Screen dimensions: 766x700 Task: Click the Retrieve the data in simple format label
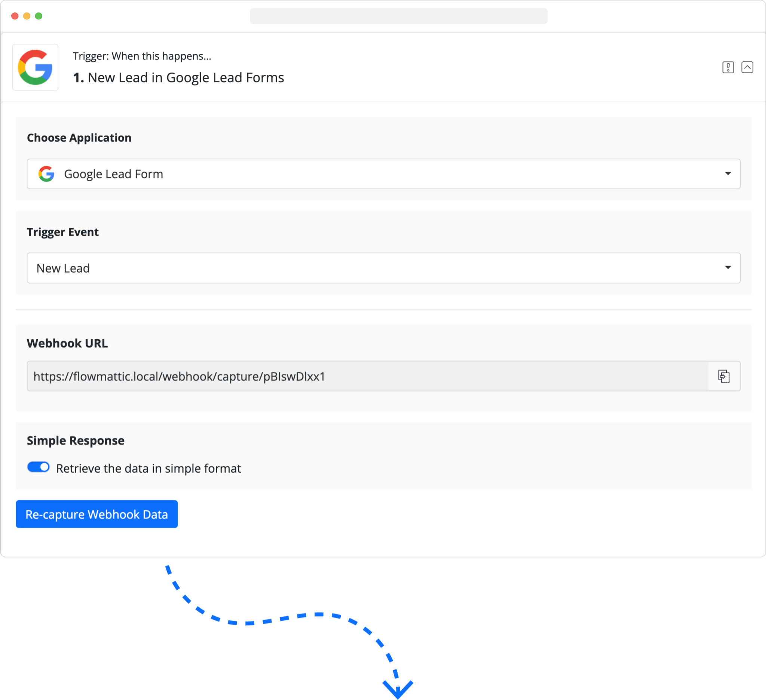[x=148, y=468]
